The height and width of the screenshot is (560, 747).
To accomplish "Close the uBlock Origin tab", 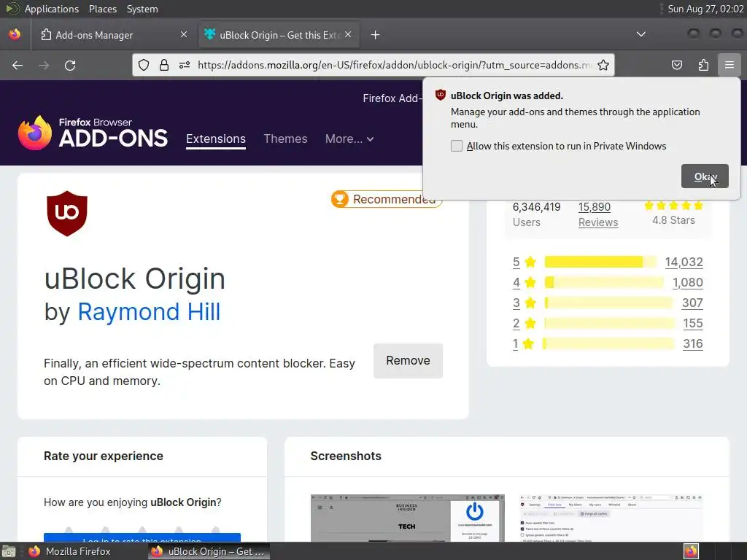I will 348,34.
